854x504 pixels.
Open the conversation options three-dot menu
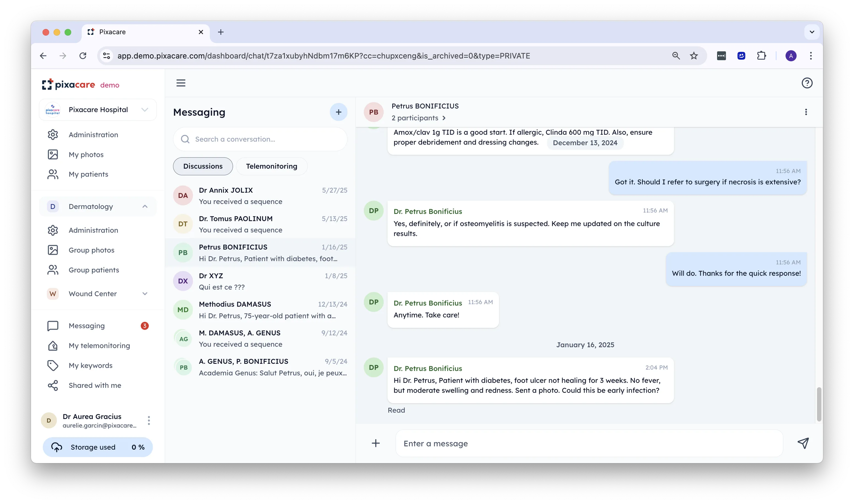pos(806,112)
